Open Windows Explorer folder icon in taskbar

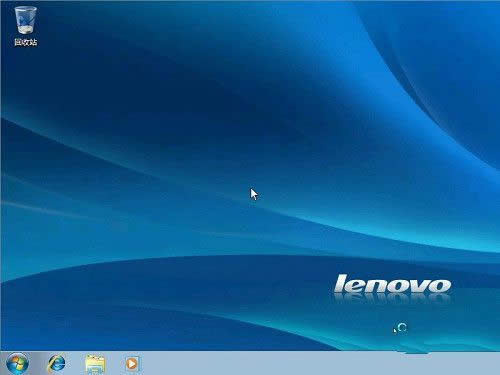click(x=95, y=363)
